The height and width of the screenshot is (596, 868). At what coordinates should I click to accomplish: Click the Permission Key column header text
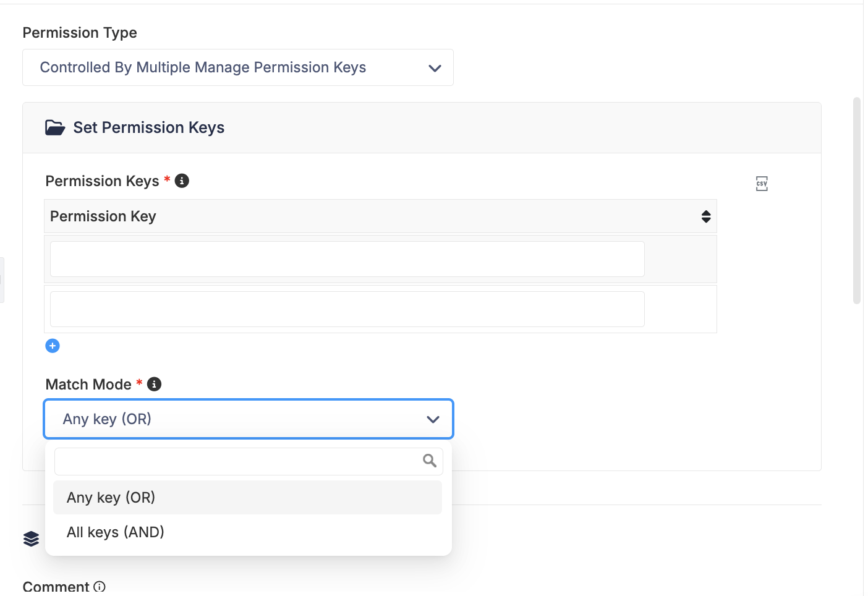[103, 216]
